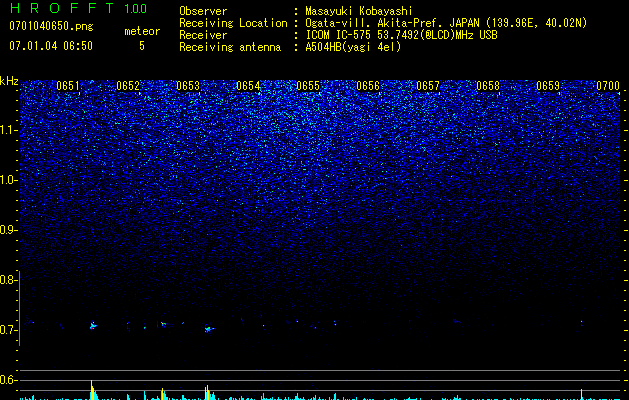Click the Observer label

click(x=203, y=11)
